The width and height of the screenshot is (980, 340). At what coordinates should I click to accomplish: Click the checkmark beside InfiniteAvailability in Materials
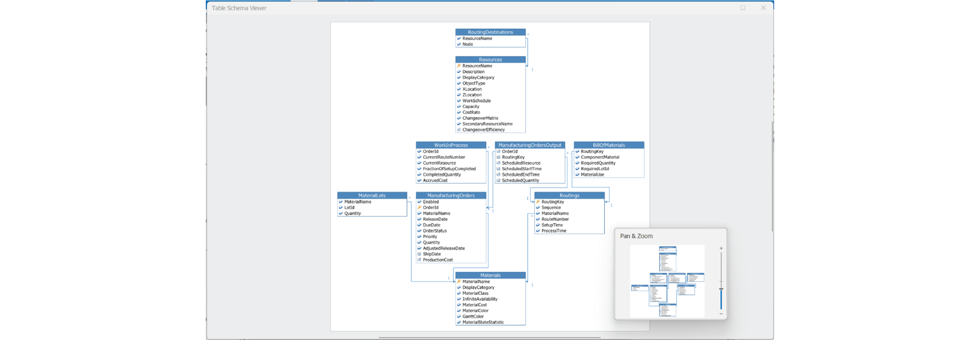(x=459, y=299)
